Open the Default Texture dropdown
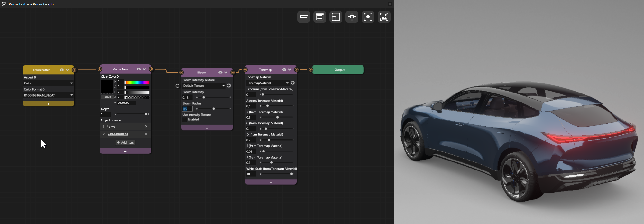The height and width of the screenshot is (224, 644). coord(204,86)
